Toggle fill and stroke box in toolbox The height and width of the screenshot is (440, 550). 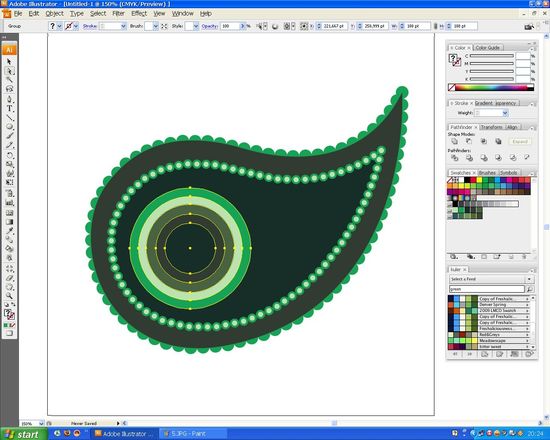click(x=9, y=314)
